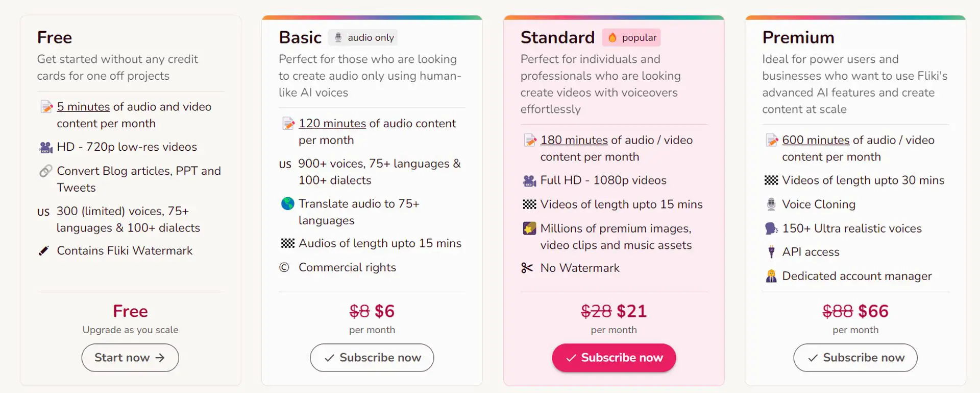The image size is (980, 393).
Task: Click the Start now button on Free plan
Action: coord(130,358)
